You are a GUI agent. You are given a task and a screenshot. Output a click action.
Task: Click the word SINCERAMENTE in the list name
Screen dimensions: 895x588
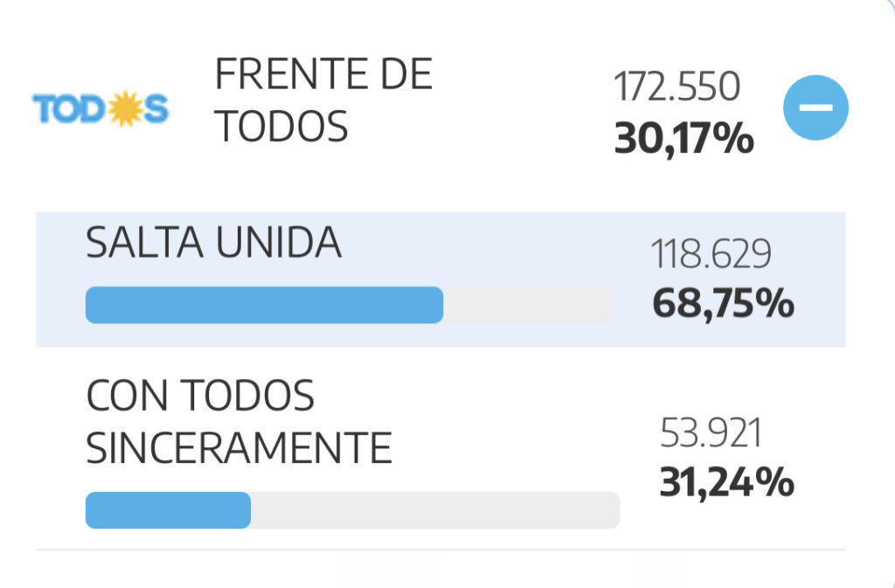tap(239, 449)
